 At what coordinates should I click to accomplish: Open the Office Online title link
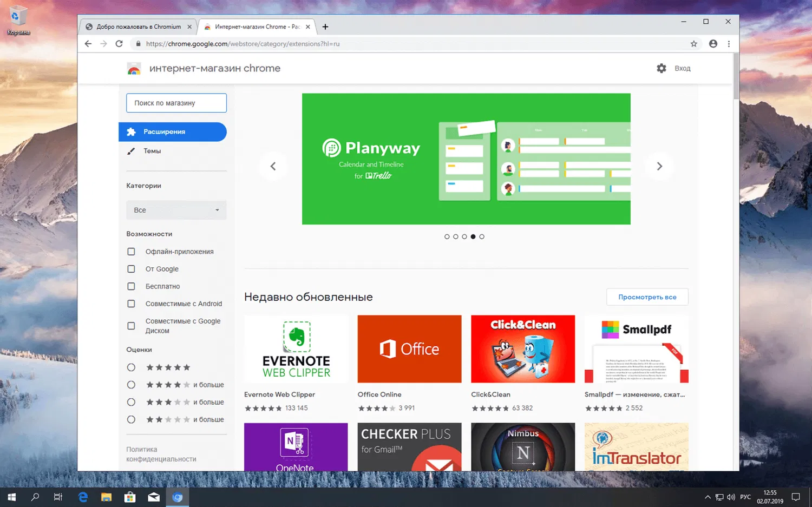(x=379, y=394)
